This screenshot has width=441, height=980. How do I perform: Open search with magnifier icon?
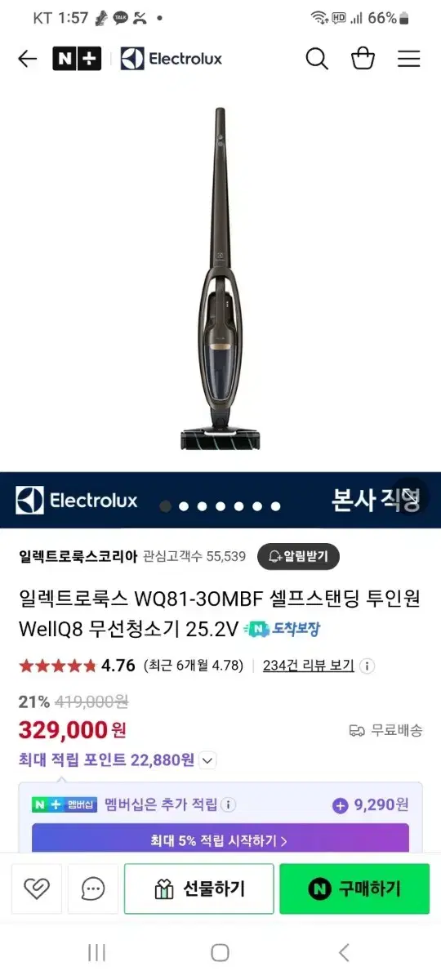click(317, 59)
